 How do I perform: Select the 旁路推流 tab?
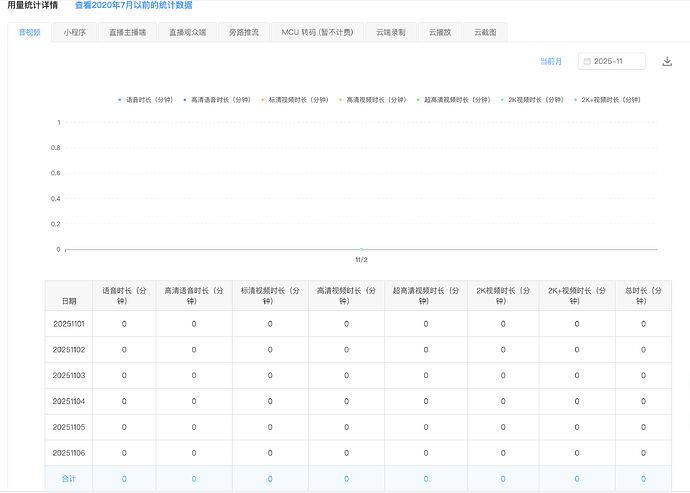[243, 32]
